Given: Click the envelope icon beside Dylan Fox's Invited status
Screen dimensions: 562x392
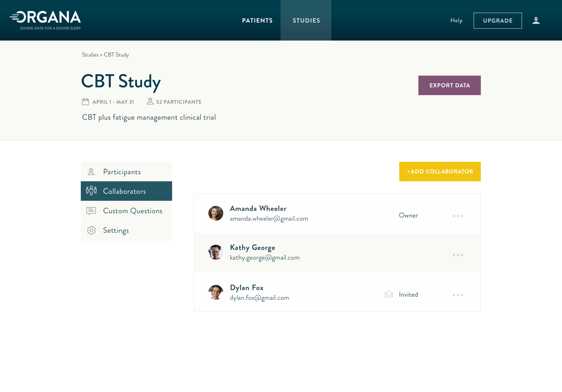Looking at the screenshot, I should (x=389, y=294).
